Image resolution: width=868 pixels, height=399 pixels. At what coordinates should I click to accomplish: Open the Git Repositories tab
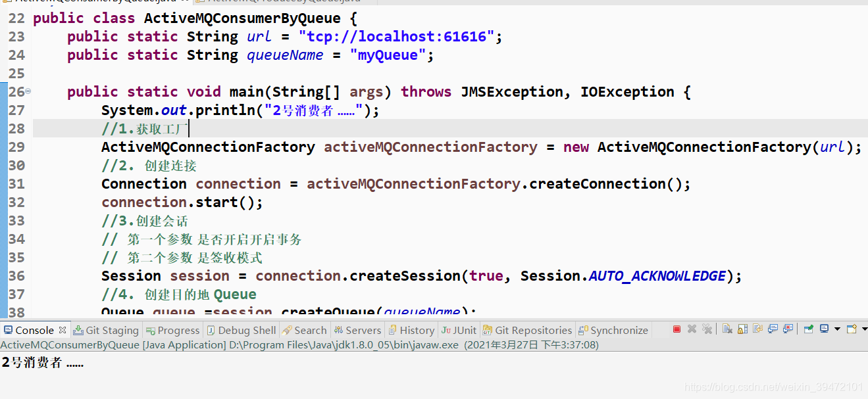[527, 330]
